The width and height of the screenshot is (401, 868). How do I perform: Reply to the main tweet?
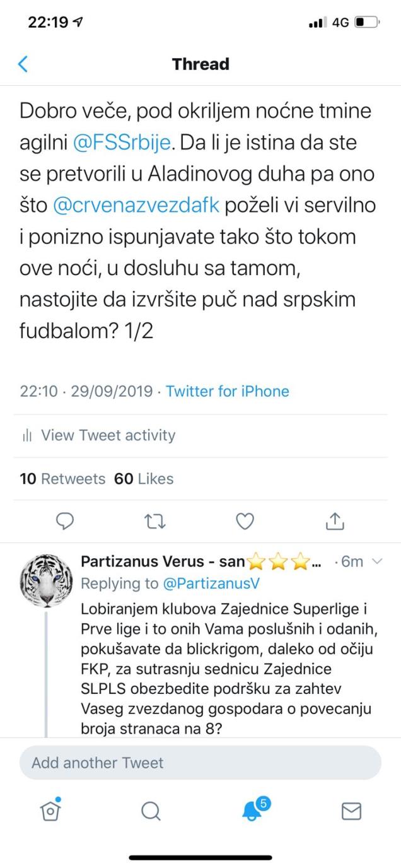tap(66, 520)
